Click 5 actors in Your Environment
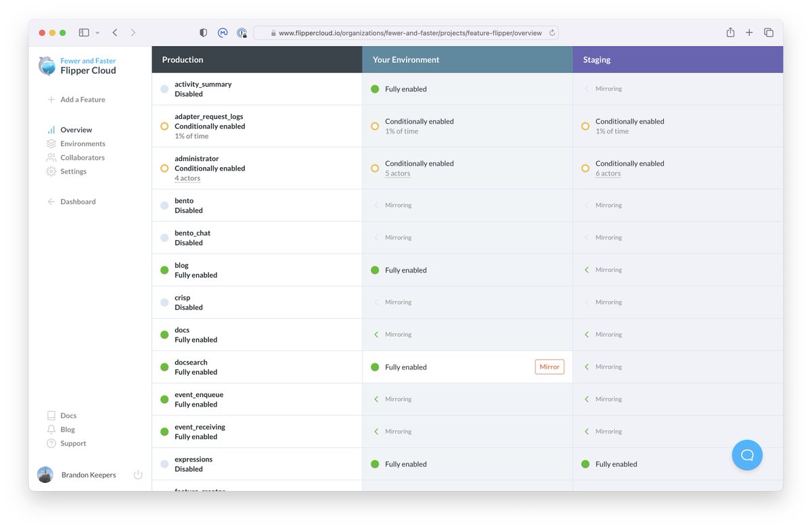This screenshot has width=812, height=529. [x=398, y=173]
